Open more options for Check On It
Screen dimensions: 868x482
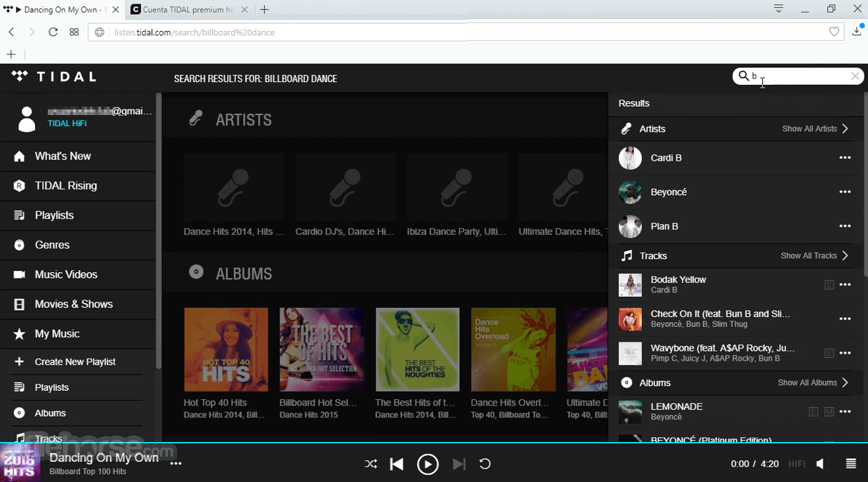click(845, 319)
